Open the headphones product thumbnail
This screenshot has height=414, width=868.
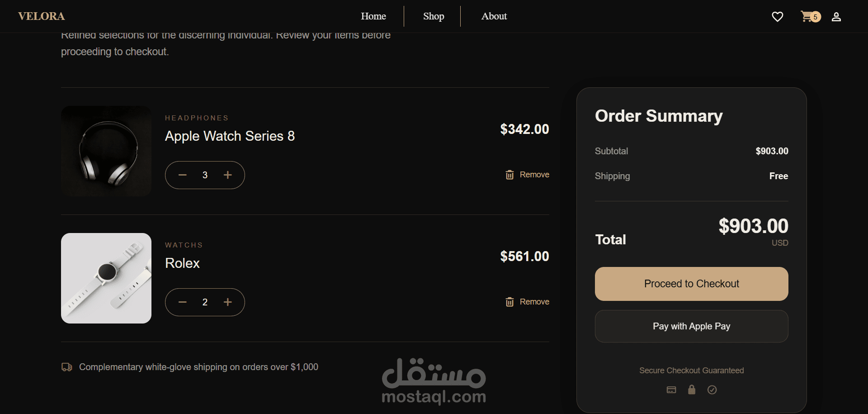pyautogui.click(x=106, y=151)
